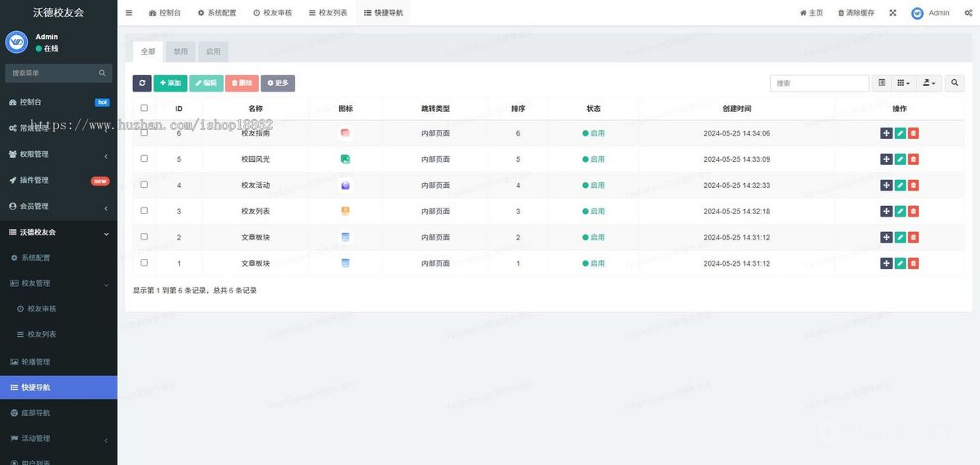The image size is (980, 465).
Task: Check the checkbox for row 校园风光
Action: point(145,159)
